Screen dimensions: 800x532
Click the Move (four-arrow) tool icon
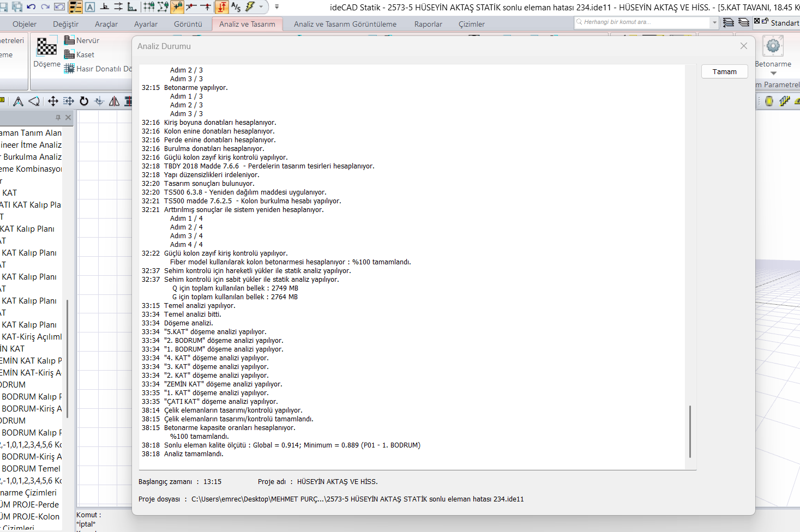click(53, 101)
